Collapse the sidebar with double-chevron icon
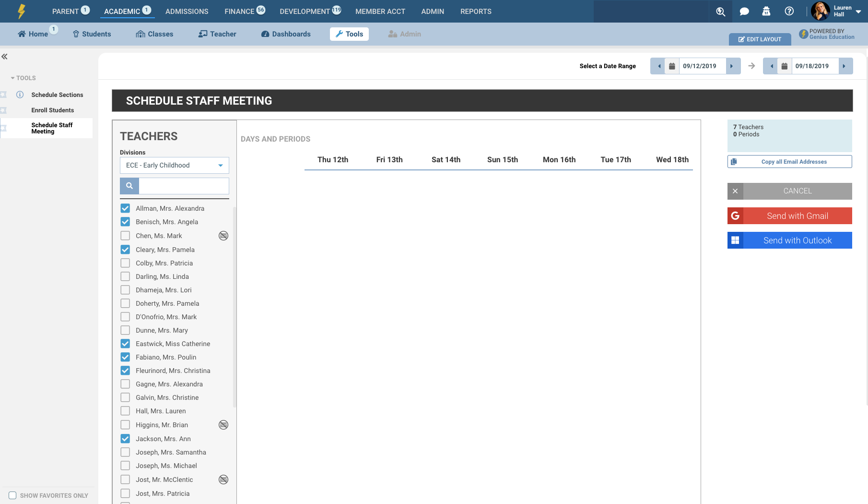This screenshot has height=504, width=868. [5, 57]
